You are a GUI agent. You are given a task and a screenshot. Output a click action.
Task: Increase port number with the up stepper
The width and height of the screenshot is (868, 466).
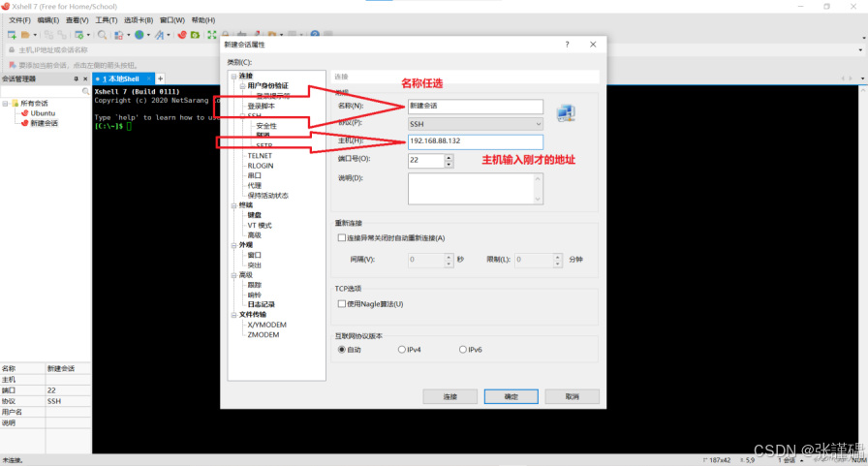449,157
